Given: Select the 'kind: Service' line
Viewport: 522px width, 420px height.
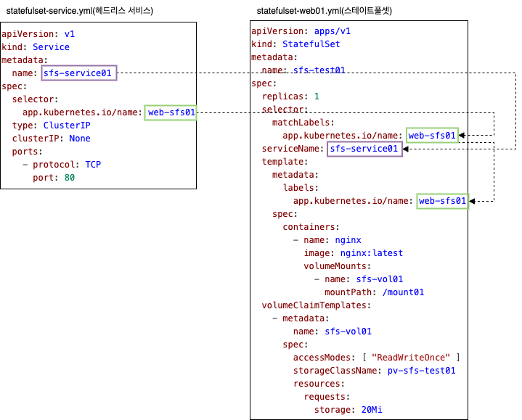Looking at the screenshot, I should pyautogui.click(x=36, y=47).
